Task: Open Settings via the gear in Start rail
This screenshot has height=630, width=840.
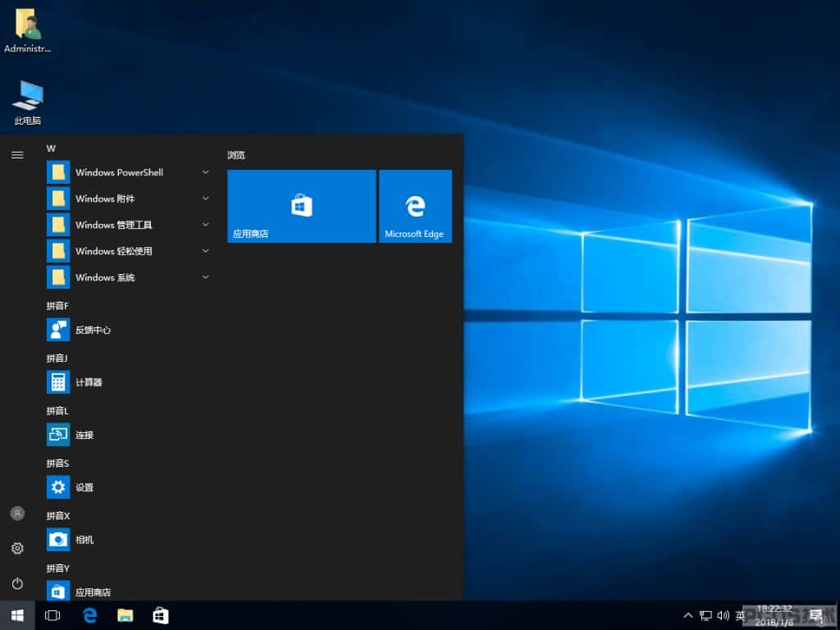Action: (17, 548)
